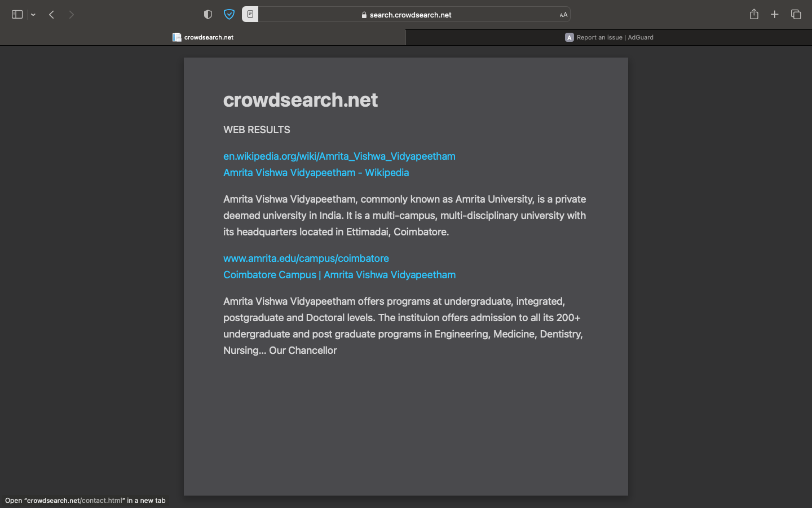Click the padlock icon in the address bar

[x=364, y=14]
